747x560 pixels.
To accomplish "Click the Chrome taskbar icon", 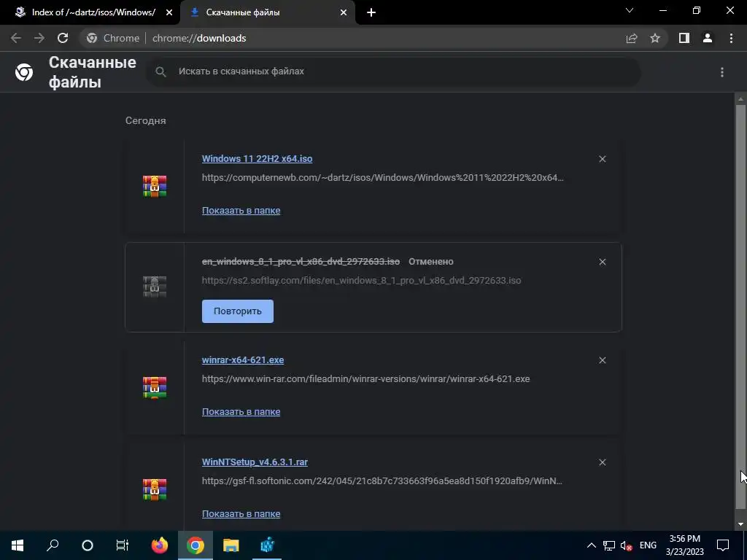I will (196, 545).
